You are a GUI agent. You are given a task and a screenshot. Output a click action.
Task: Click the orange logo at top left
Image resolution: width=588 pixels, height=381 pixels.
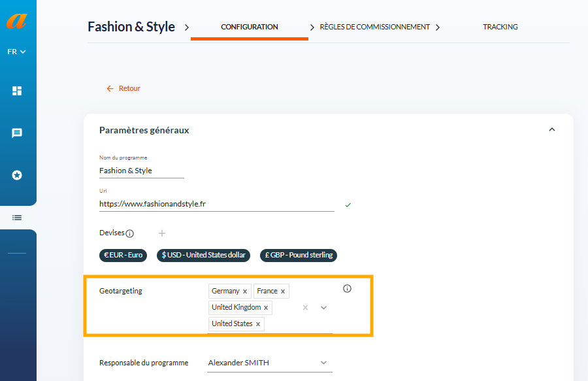click(x=17, y=21)
